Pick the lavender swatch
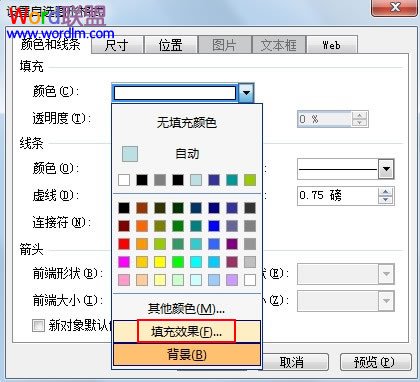This screenshot has height=382, width=420. click(232, 280)
